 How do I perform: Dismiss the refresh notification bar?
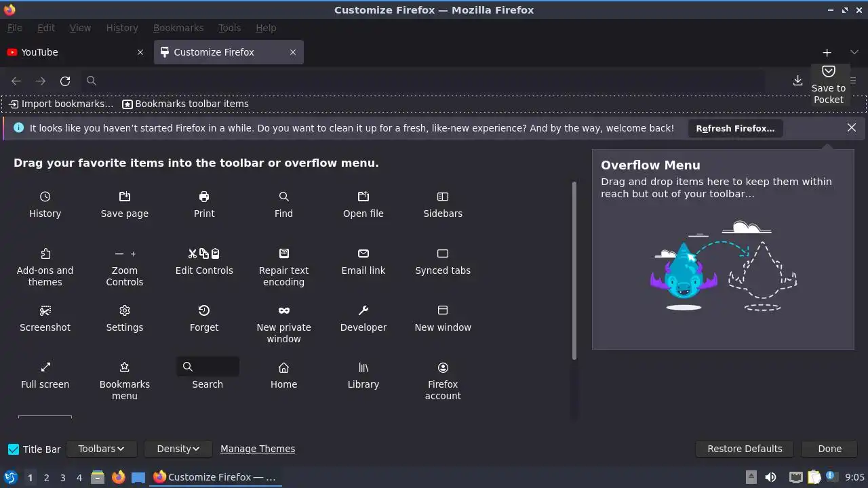point(852,127)
